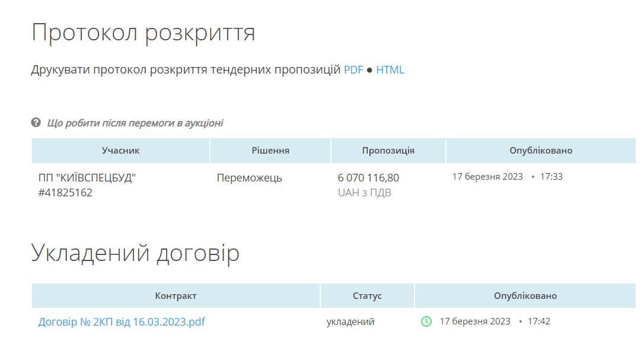Click the contract publication time 17:42
The height and width of the screenshot is (360, 644).
(x=538, y=321)
